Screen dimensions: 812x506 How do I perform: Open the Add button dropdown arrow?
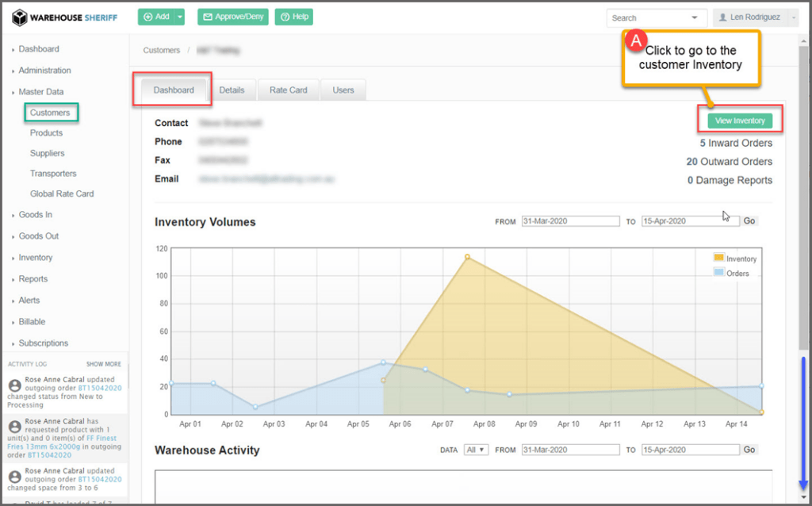click(x=181, y=17)
